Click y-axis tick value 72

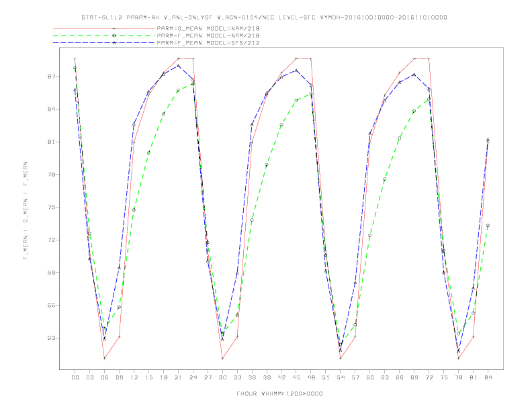pos(52,240)
